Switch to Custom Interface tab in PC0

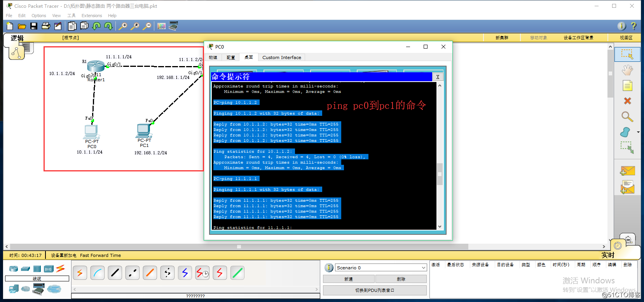(x=282, y=58)
